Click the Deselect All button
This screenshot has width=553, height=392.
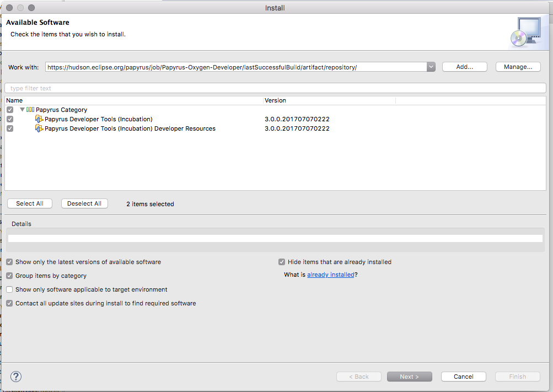coord(84,203)
